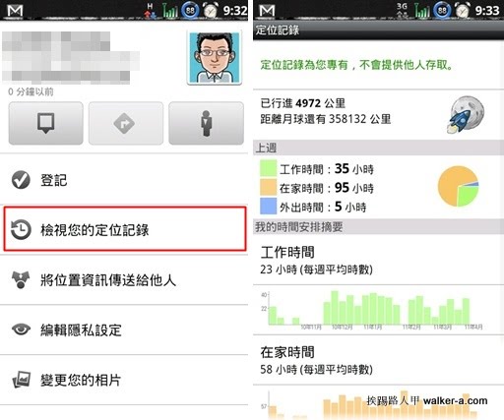504x420 pixels.
Task: Tap 已行進 4972 公里 distance text
Action: (x=303, y=103)
